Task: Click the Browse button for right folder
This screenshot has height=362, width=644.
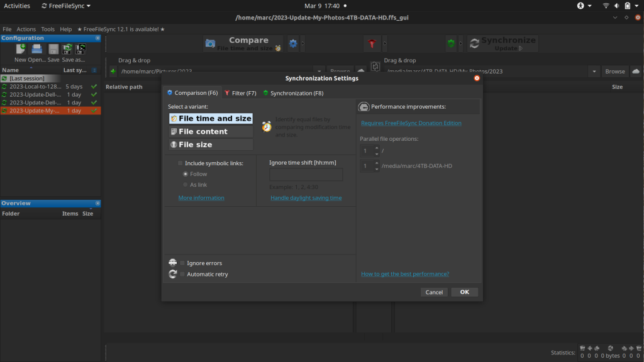Action: coord(615,72)
